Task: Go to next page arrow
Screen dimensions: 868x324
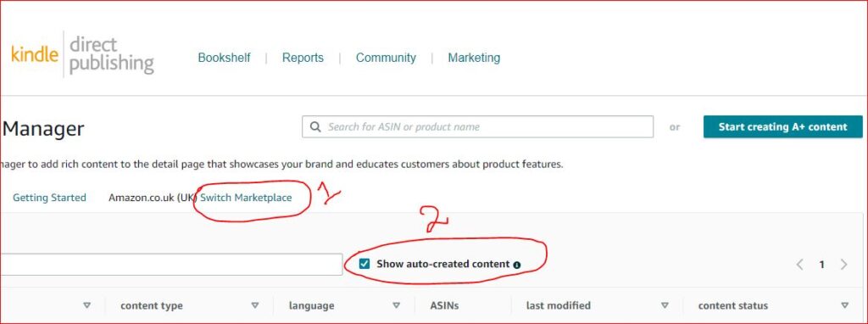Action: pos(843,265)
